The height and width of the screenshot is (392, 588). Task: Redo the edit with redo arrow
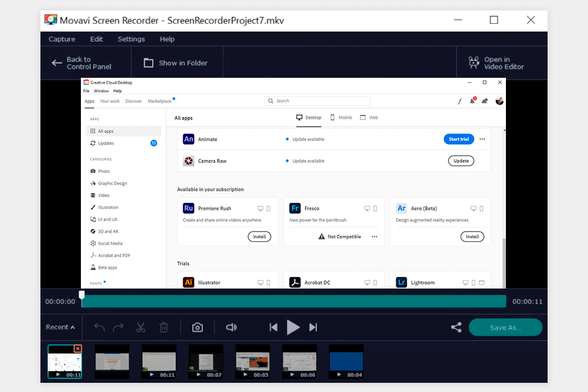[x=118, y=328]
